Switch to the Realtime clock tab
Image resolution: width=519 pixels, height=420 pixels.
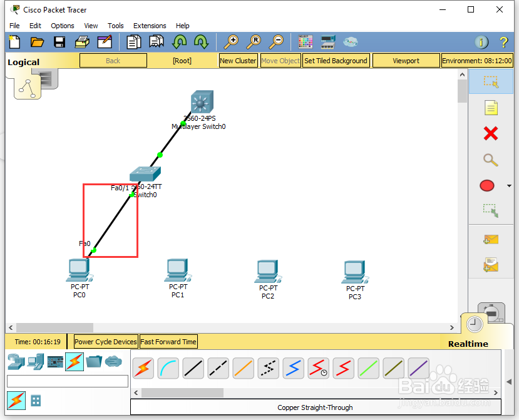475,324
